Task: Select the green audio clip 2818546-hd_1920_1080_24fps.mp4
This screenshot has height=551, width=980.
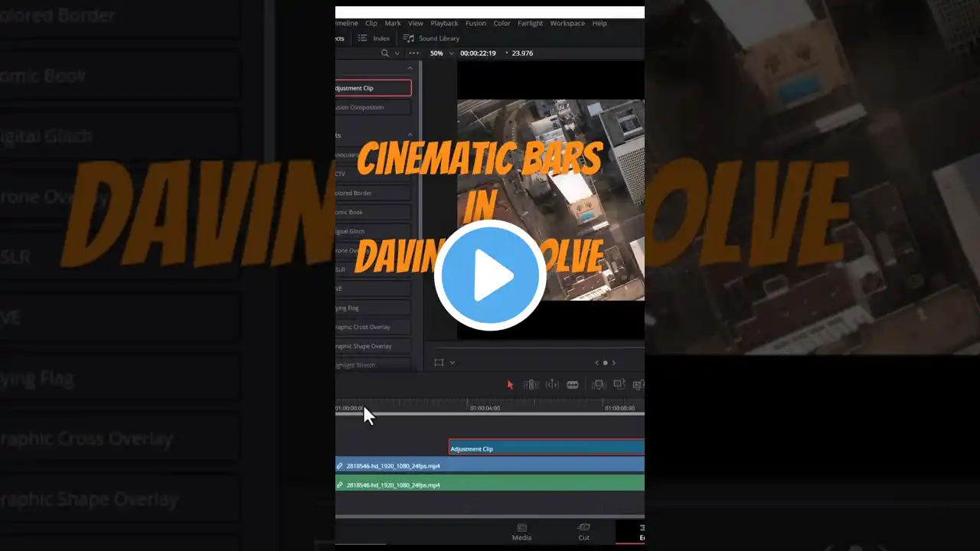Action: tap(490, 484)
